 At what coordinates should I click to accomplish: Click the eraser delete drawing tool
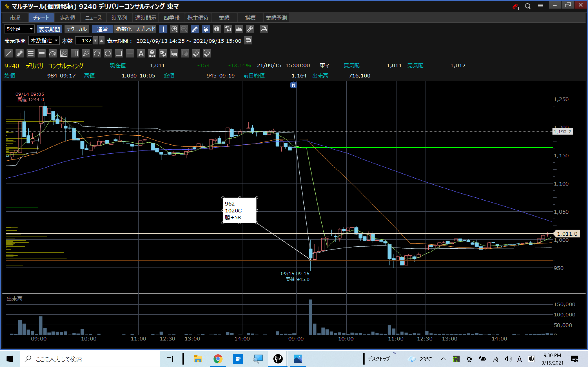pos(196,53)
